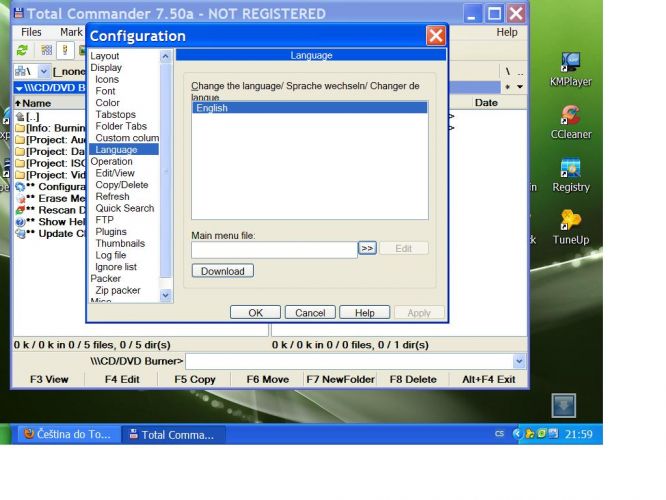The image size is (666, 500).
Task: Select Layout in the configuration list
Action: point(104,56)
